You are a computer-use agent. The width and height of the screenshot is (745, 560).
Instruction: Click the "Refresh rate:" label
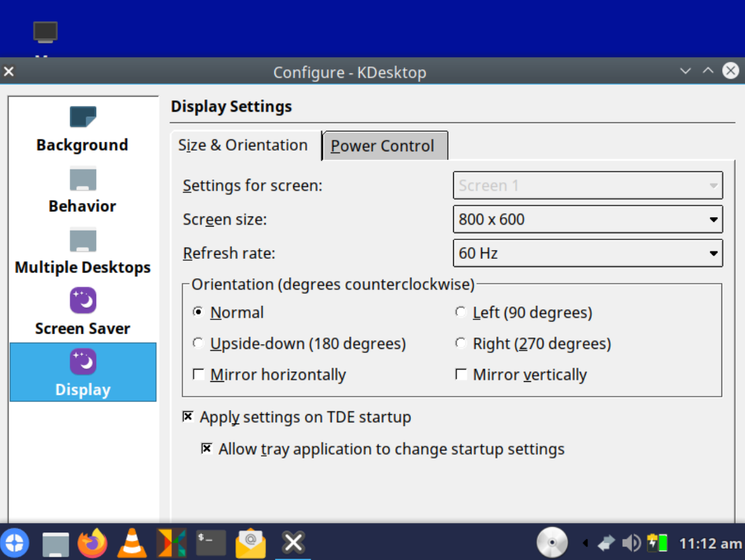229,253
